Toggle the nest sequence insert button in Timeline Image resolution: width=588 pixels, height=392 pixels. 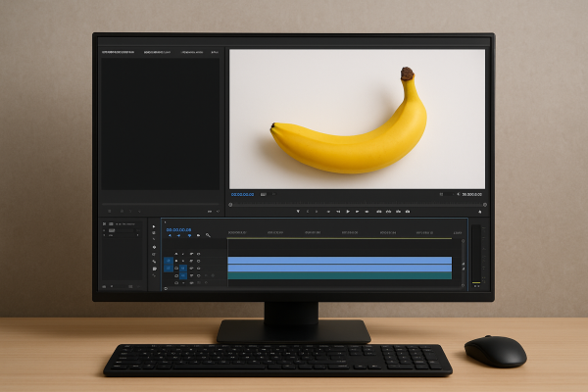tap(170, 235)
